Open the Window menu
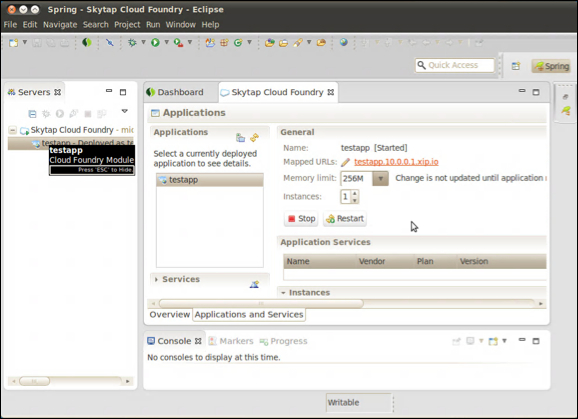The image size is (578, 419). (x=181, y=25)
